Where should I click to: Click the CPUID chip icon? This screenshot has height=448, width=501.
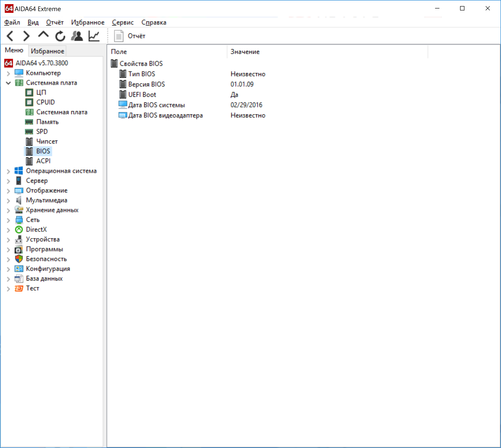[29, 102]
